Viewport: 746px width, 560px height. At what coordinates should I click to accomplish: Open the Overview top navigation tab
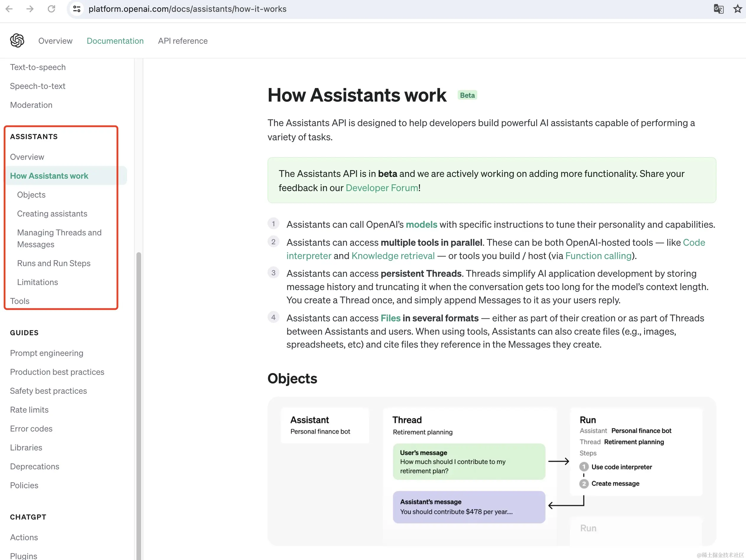(55, 41)
